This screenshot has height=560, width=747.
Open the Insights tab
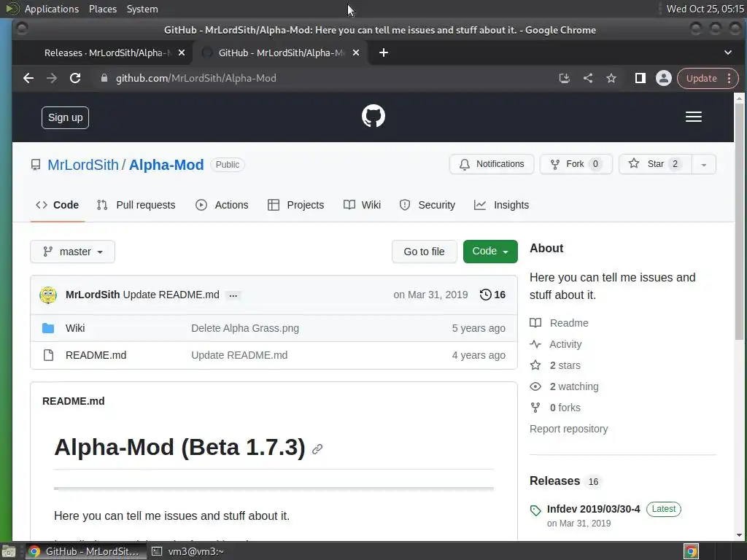coord(502,205)
